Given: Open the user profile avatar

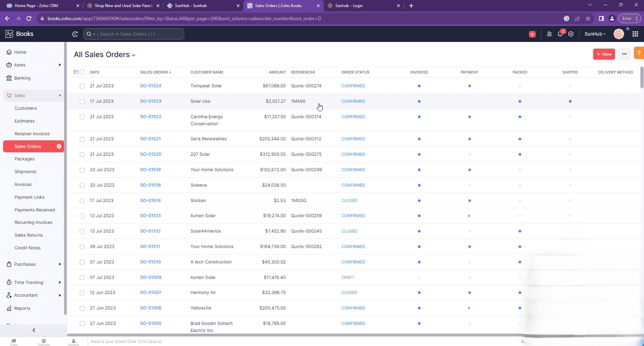Looking at the screenshot, I should click(619, 34).
